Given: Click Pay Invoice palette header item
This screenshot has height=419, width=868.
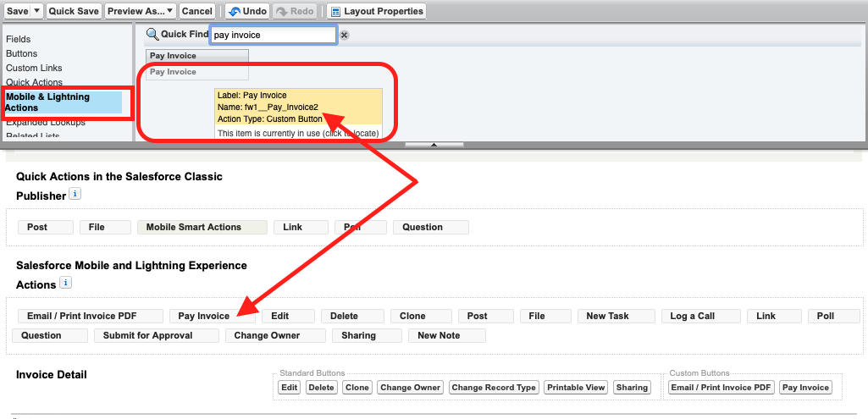Looking at the screenshot, I should coord(197,55).
